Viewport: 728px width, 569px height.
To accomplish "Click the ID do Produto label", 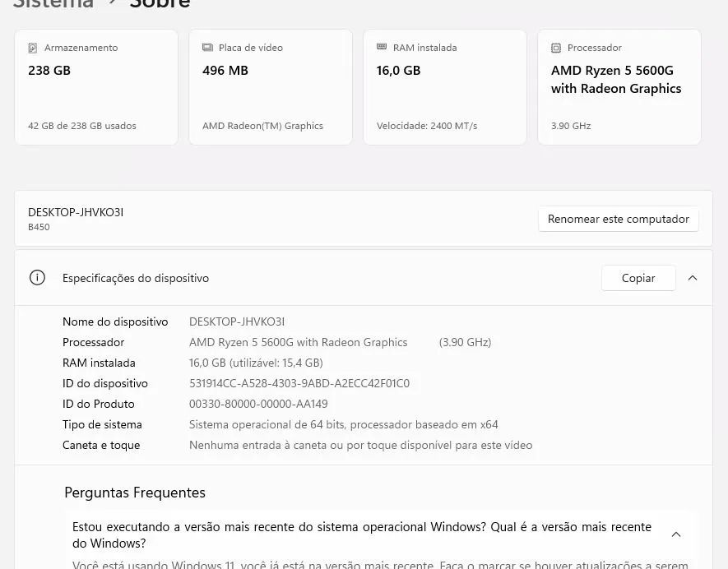I will [99, 404].
